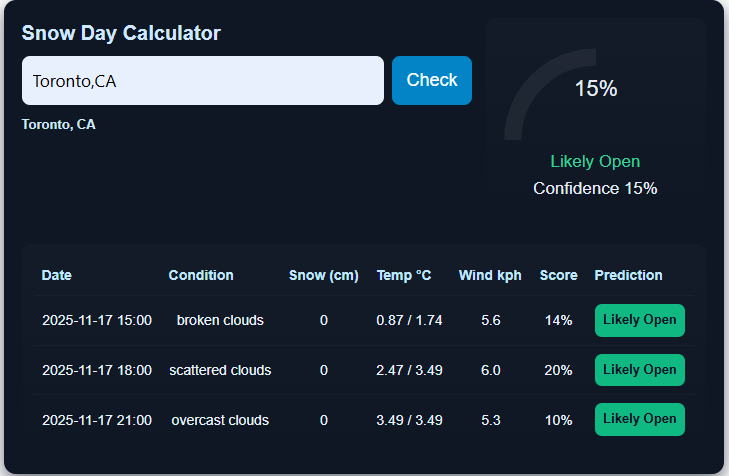Click the 0.87 / 1.74 temperature cell
Image resolution: width=729 pixels, height=476 pixels.
click(409, 320)
